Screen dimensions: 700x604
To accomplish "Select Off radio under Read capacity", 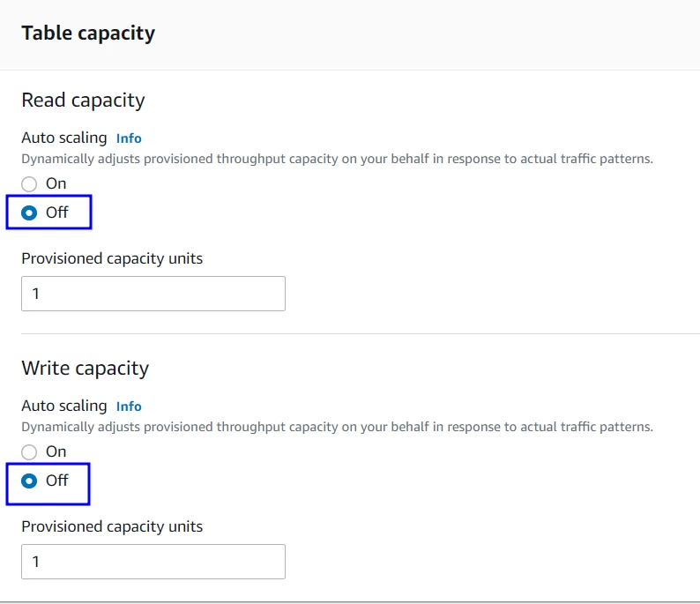I will tap(29, 213).
